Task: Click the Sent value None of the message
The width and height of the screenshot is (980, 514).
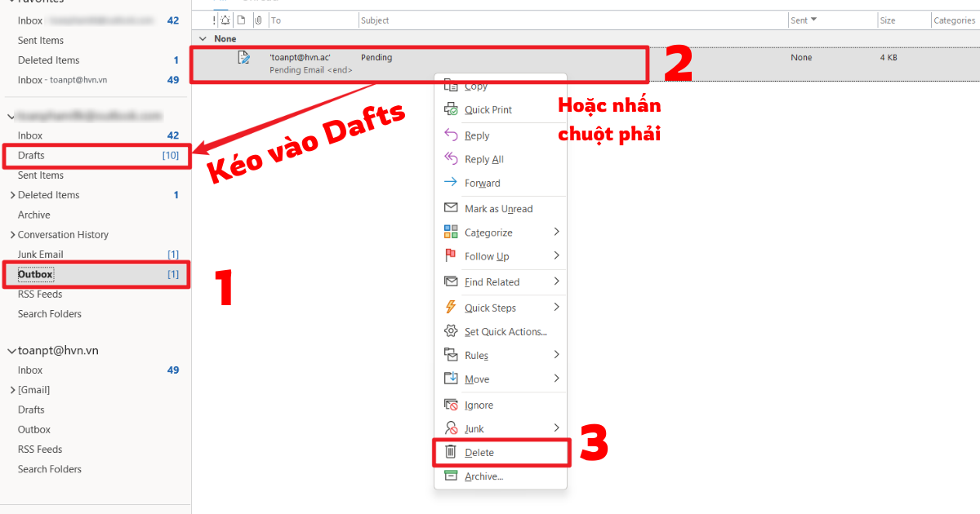Action: pos(801,58)
